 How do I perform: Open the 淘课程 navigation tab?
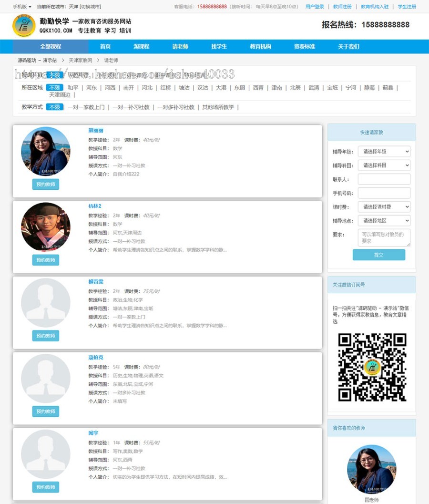pos(142,47)
